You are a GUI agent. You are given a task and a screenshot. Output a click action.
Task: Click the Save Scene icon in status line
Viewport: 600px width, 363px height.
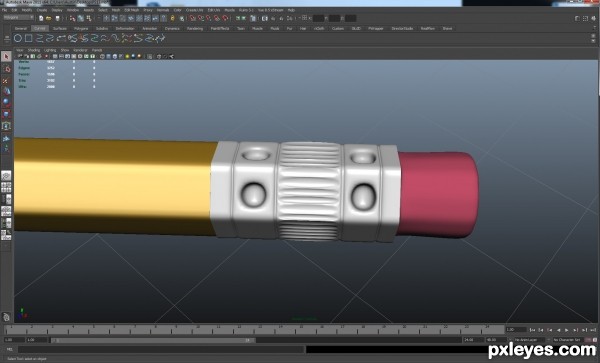pos(57,18)
